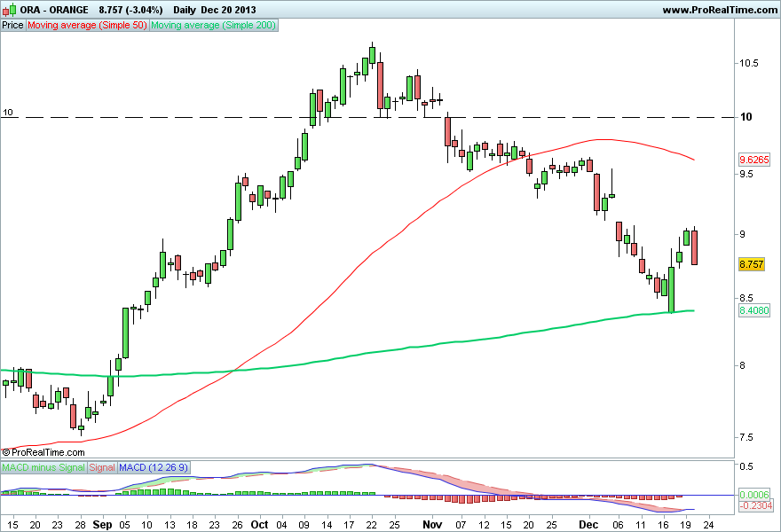Select the 8.757 (-3.04%) quote in header

tap(130, 10)
